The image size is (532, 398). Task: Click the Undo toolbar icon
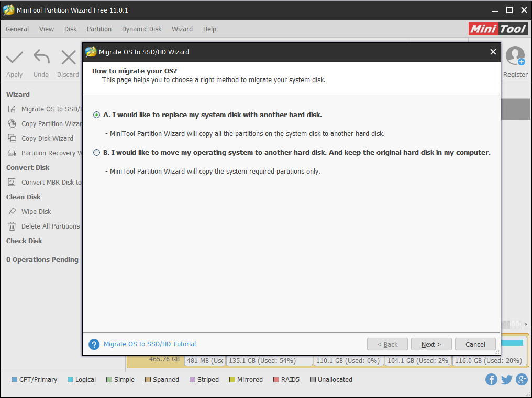point(41,59)
